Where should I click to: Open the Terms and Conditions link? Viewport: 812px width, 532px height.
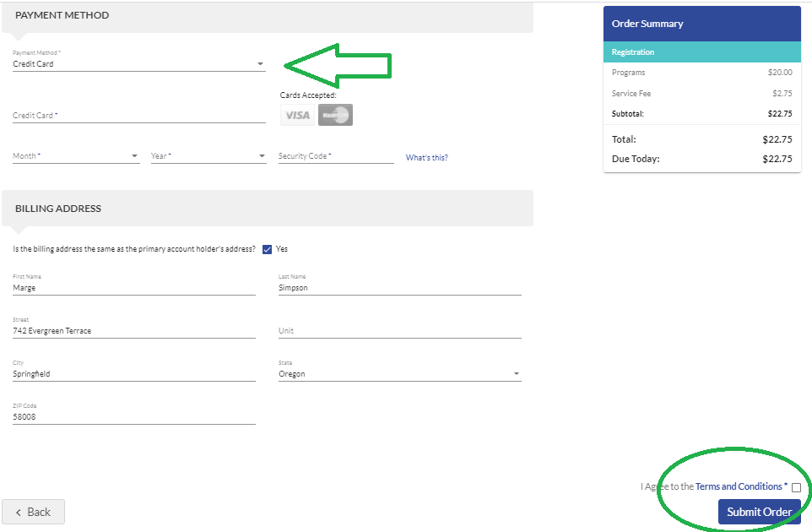tap(739, 486)
